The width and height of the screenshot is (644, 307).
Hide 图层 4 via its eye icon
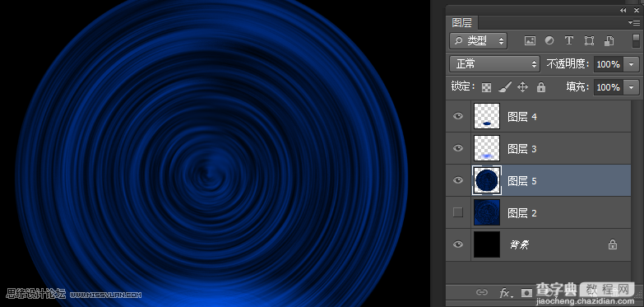pos(458,116)
